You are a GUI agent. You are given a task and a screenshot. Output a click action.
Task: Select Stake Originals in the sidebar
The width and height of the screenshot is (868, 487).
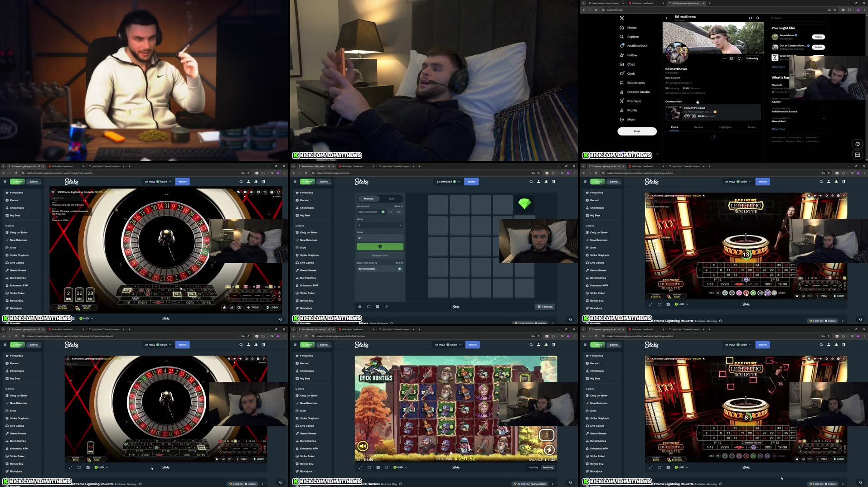19,255
